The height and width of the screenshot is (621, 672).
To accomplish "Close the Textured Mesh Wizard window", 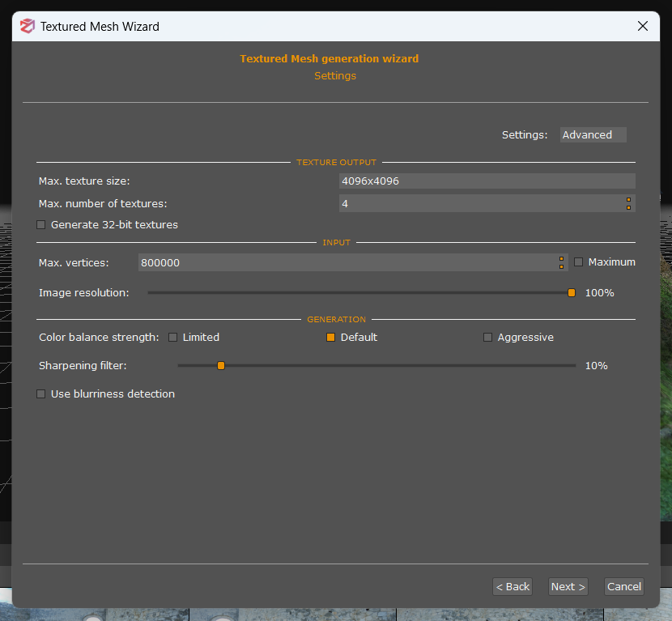I will click(x=643, y=26).
